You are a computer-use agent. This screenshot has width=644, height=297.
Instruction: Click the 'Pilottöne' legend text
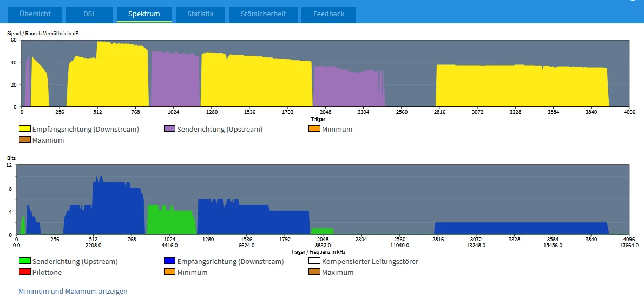coord(47,272)
